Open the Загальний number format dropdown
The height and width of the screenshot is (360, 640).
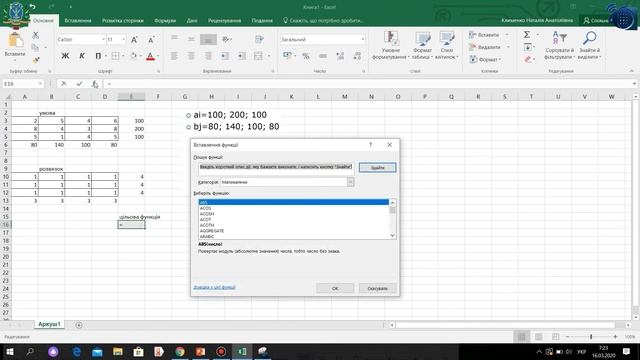point(363,40)
